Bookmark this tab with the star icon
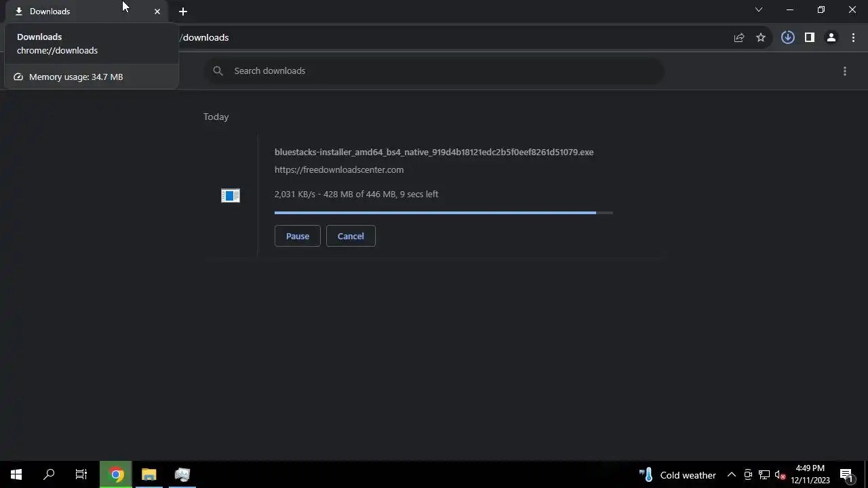 point(761,38)
